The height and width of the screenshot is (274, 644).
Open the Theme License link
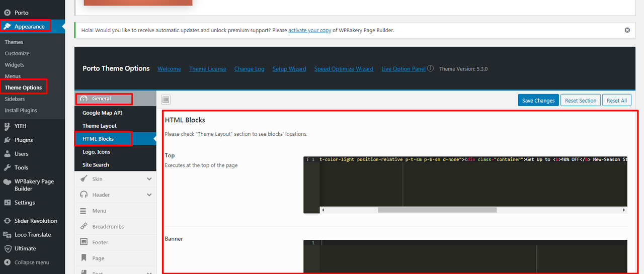click(208, 69)
